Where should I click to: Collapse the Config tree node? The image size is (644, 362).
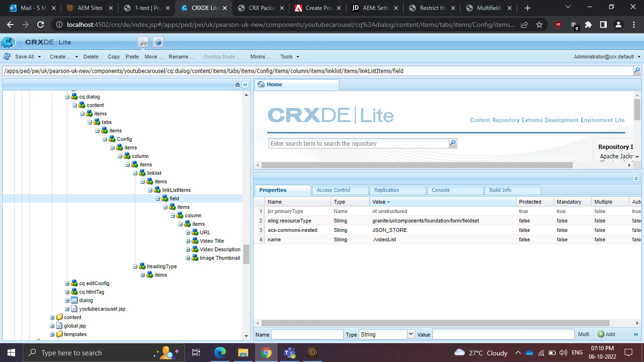pyautogui.click(x=105, y=139)
